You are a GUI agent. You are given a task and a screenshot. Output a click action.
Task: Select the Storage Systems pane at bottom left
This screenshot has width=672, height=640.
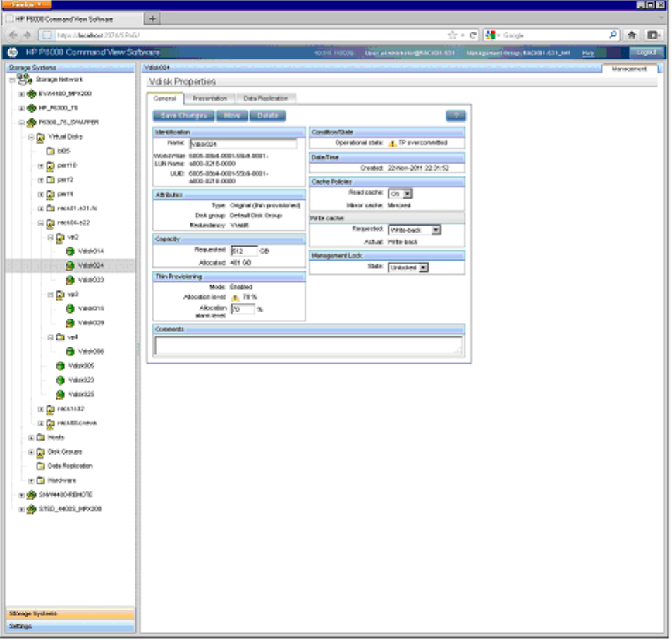[71, 615]
